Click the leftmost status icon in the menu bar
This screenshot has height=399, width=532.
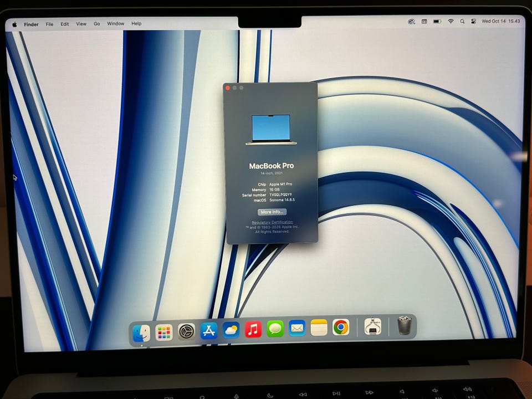(411, 22)
